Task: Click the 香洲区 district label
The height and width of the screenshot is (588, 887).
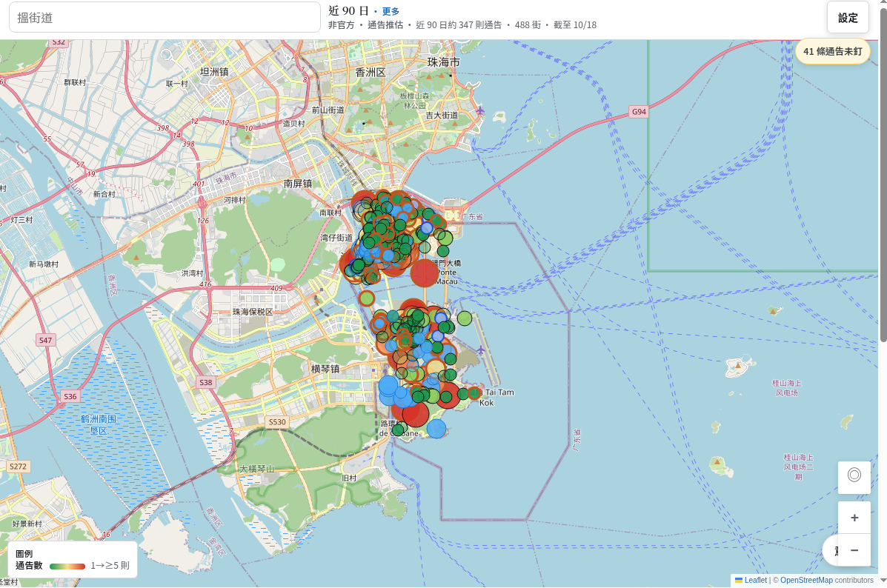Action: click(x=371, y=73)
